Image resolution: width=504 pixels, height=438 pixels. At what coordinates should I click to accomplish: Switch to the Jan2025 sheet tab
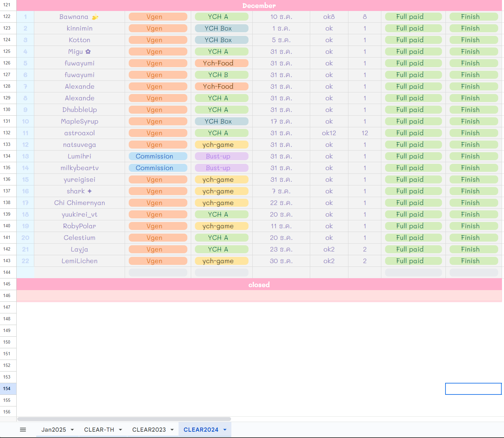[54, 430]
